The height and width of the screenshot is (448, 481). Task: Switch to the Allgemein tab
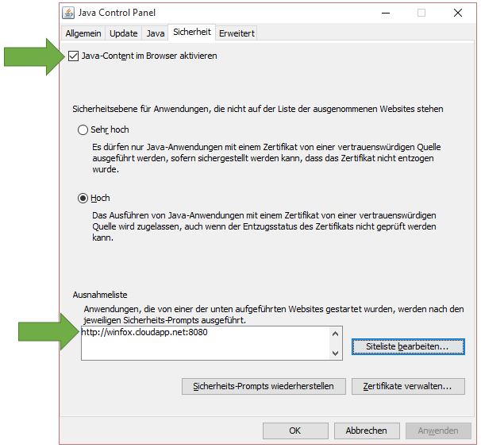click(84, 33)
